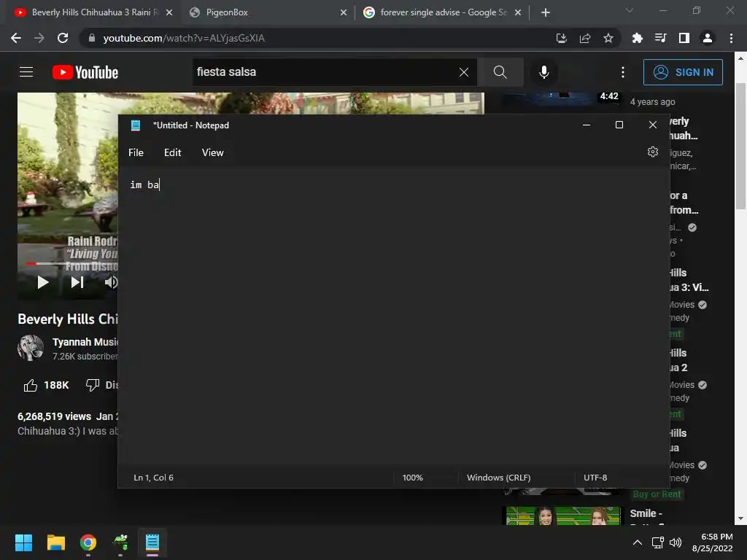Open Notepad from the taskbar
Image resolution: width=747 pixels, height=560 pixels.
152,542
